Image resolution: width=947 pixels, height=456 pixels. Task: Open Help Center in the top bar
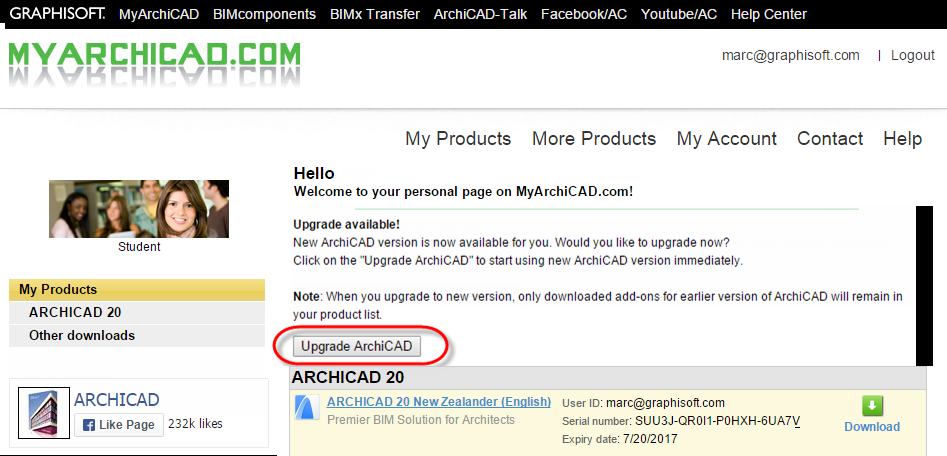(769, 14)
